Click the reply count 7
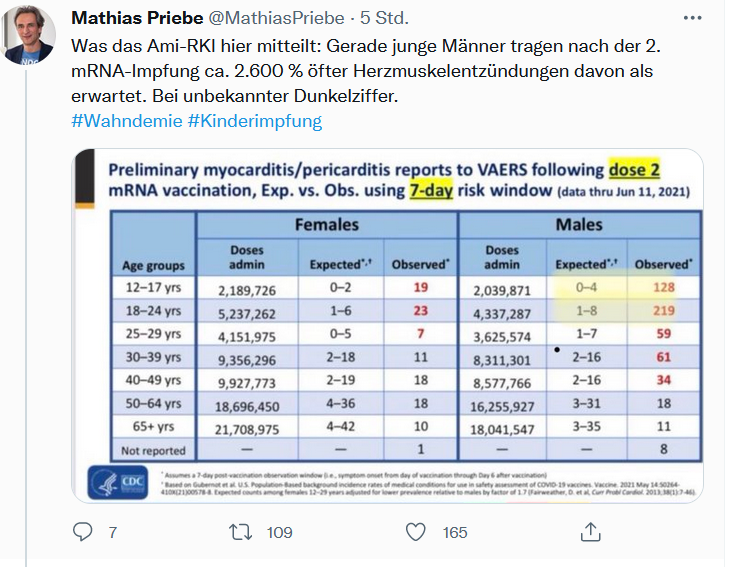Image resolution: width=731 pixels, height=567 pixels. (x=112, y=532)
